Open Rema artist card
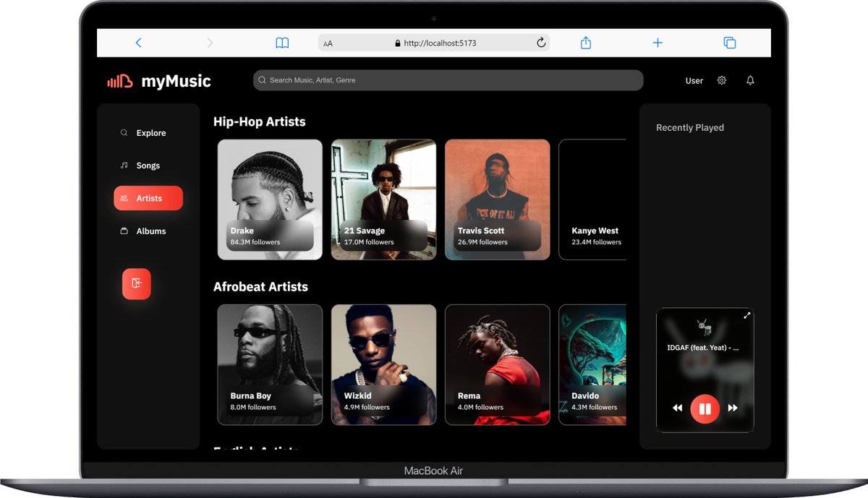 tap(497, 364)
